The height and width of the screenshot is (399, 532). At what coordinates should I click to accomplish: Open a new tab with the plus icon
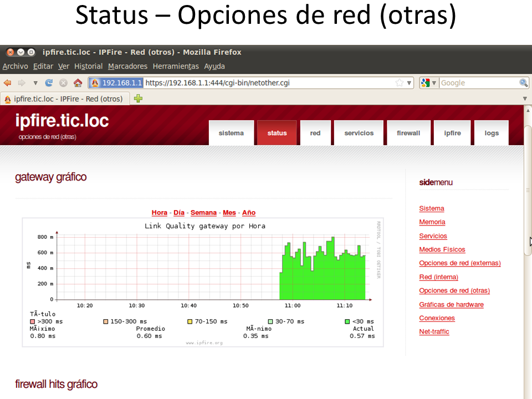[x=138, y=99]
